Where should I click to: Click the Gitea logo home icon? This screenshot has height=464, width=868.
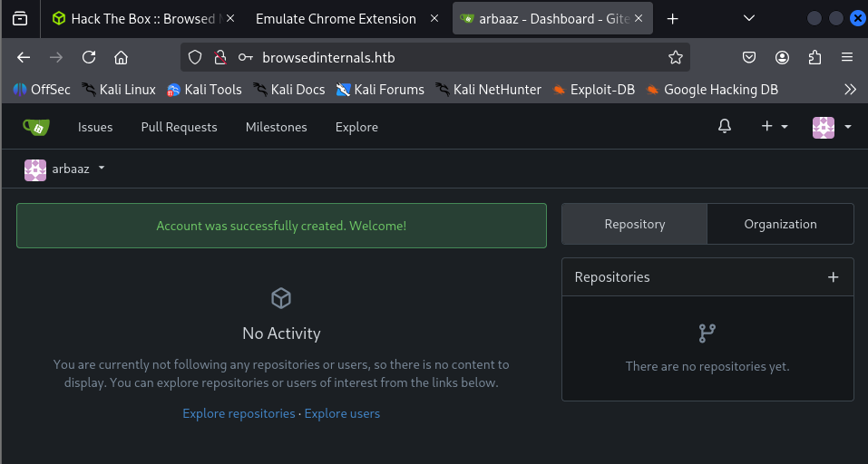coord(36,127)
